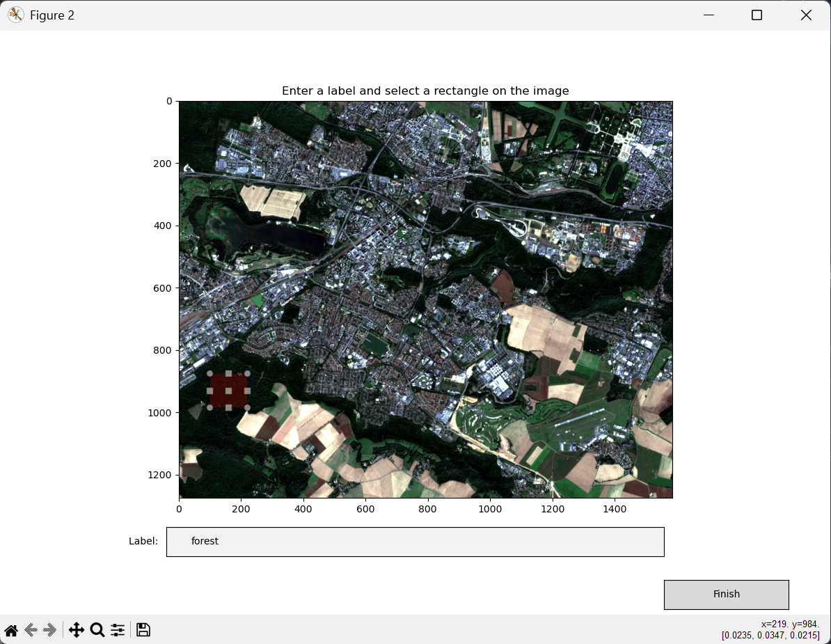
Task: Click top edge square handle of selection
Action: click(x=228, y=374)
